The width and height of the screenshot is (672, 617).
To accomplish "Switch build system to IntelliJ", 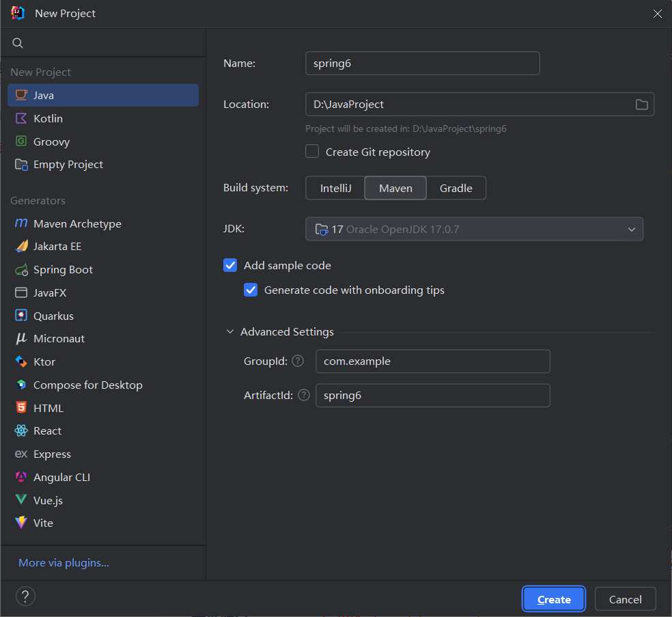I will pos(335,188).
